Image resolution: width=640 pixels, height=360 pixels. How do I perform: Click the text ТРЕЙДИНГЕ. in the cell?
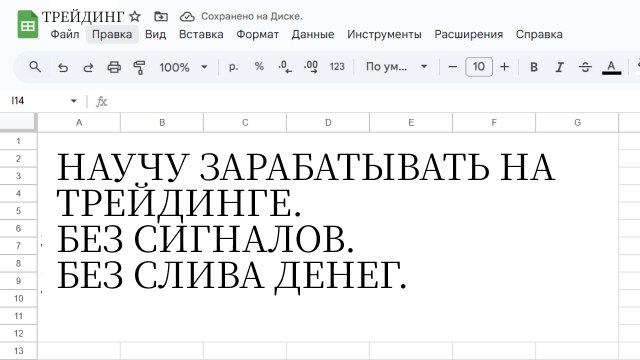[179, 203]
